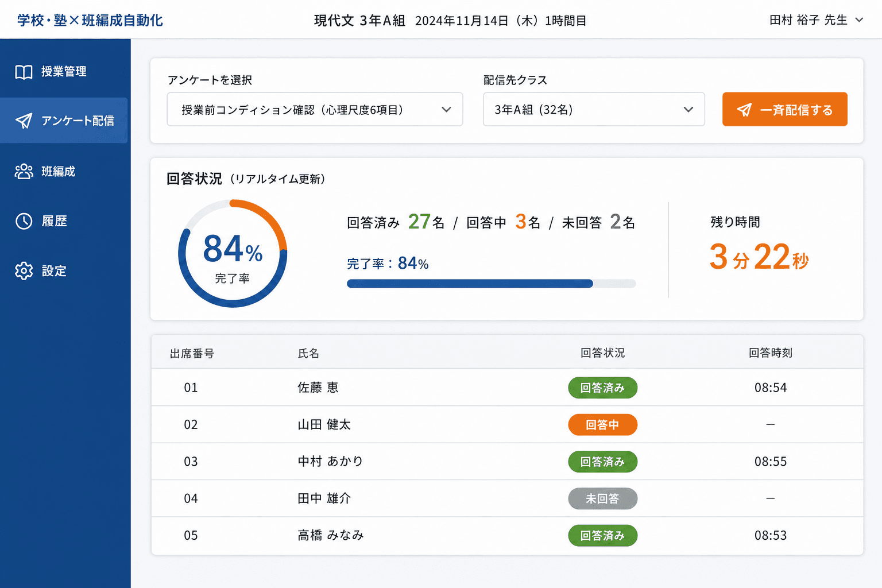Select the name 佐藤 恵
Screen dimensions: 882x588
pos(318,388)
